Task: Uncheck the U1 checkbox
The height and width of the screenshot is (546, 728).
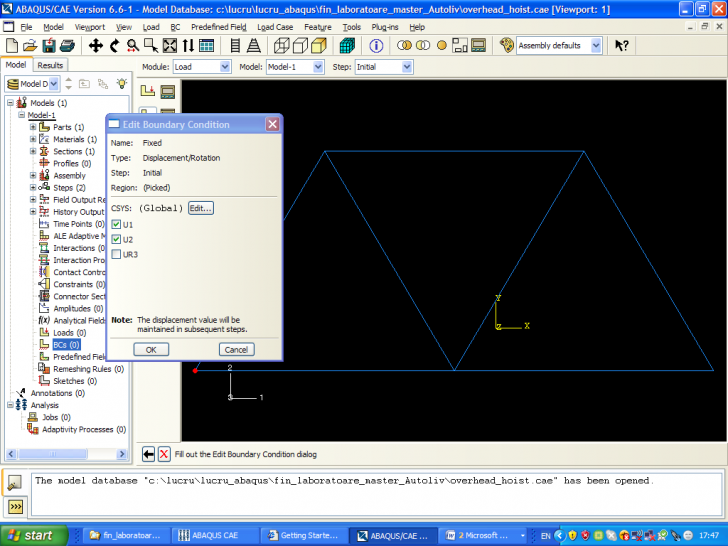Action: coord(117,225)
